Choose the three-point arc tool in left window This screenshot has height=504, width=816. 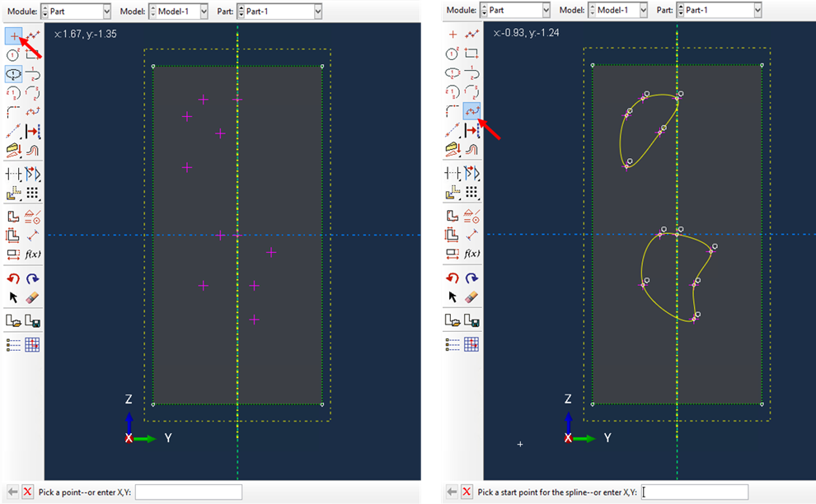[33, 93]
